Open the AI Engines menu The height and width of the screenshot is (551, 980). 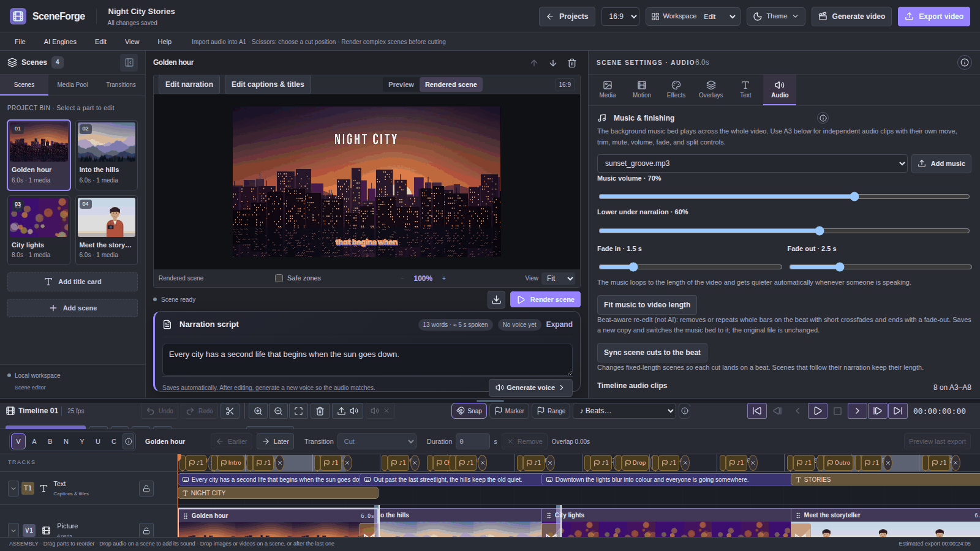(60, 42)
